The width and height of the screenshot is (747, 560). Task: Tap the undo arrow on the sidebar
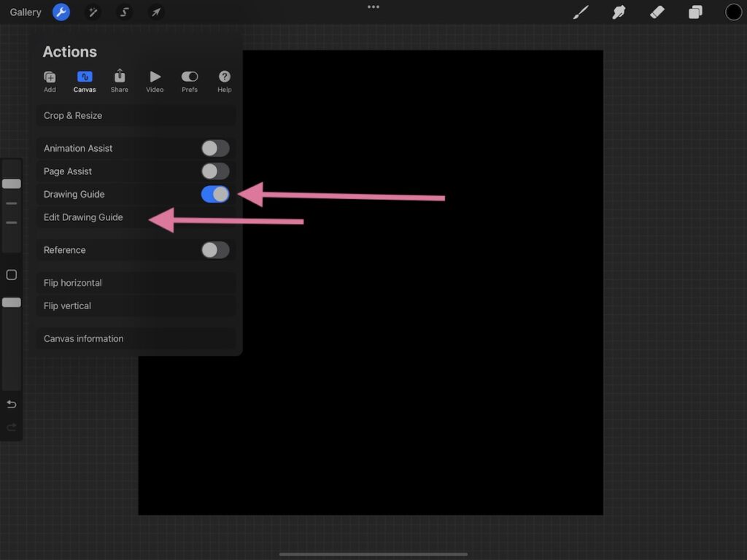click(x=11, y=403)
